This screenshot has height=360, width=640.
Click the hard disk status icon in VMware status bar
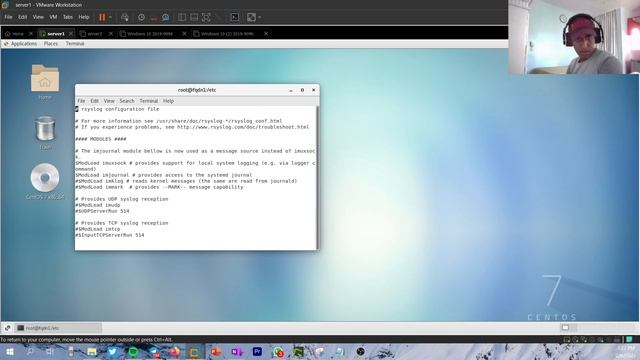pos(567,339)
